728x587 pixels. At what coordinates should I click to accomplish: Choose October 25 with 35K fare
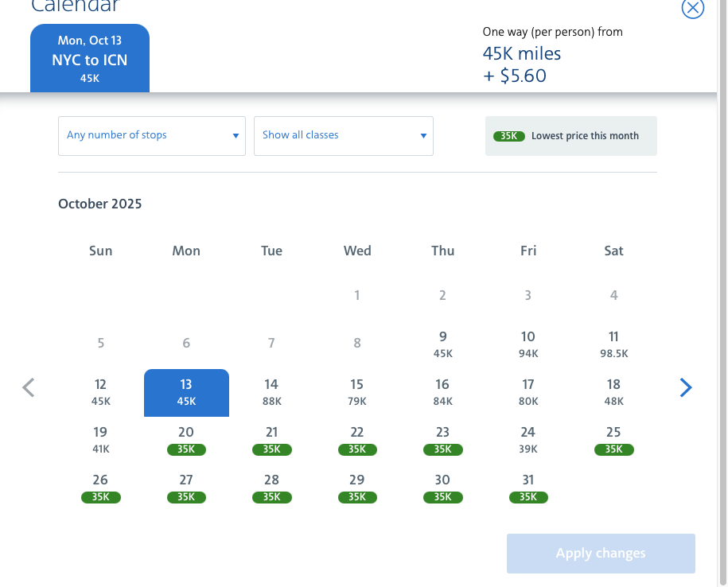613,440
